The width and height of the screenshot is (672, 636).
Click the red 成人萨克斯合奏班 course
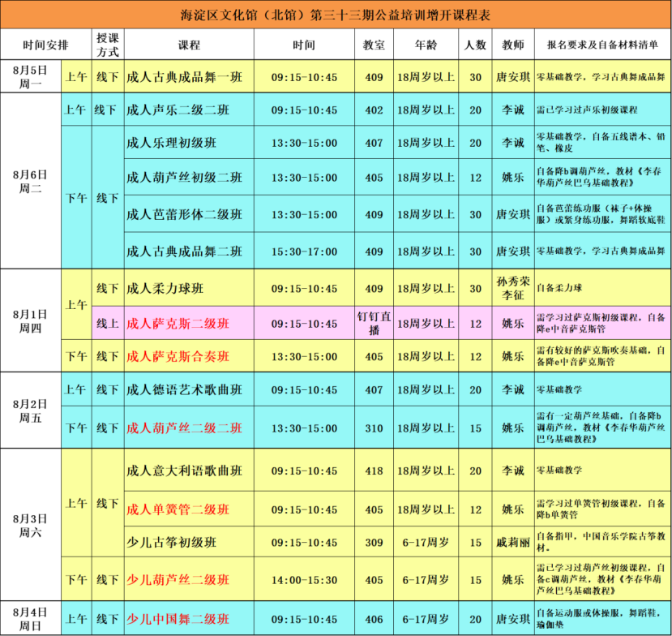(178, 356)
